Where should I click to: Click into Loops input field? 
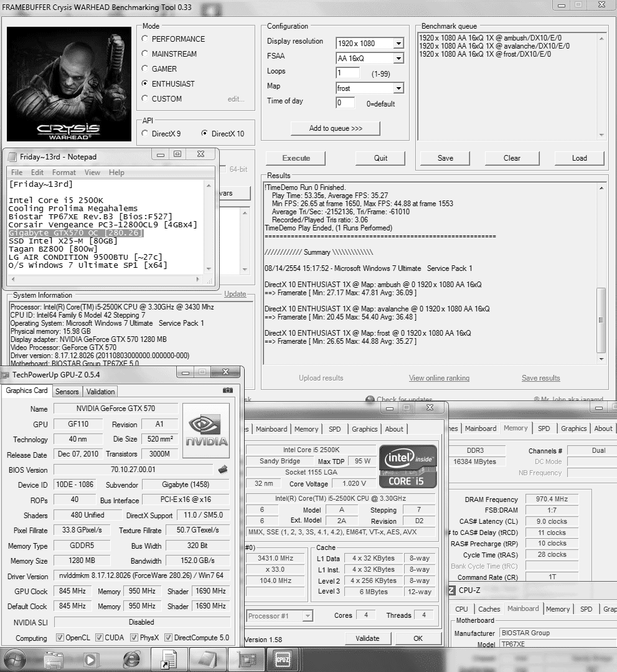(x=347, y=72)
